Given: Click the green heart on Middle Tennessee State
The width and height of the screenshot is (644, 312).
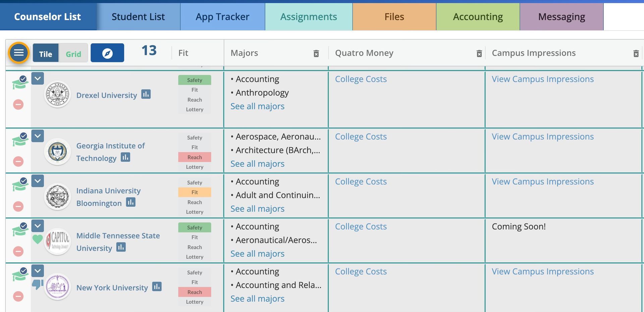Looking at the screenshot, I should (x=38, y=239).
